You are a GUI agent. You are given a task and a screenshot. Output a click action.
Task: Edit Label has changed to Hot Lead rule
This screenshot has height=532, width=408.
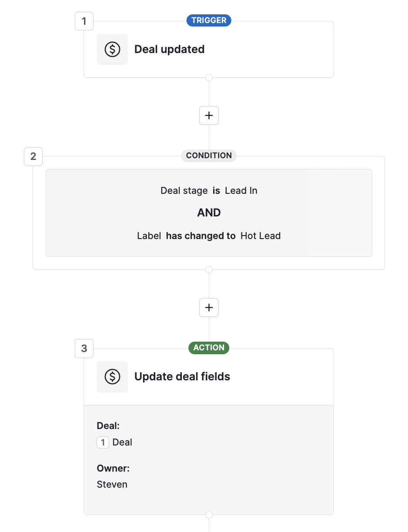[209, 236]
